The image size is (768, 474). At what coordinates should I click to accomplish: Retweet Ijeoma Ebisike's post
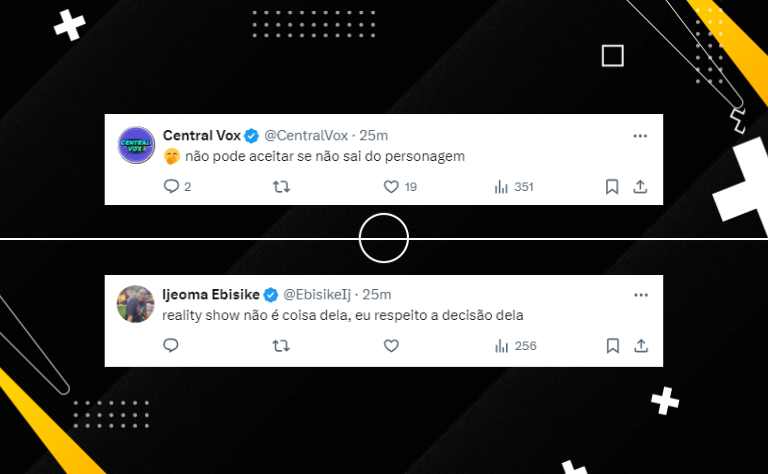281,346
